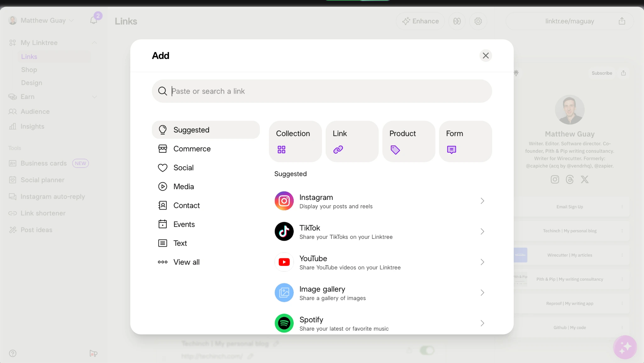Open Reproof My writing app preview link
Image resolution: width=644 pixels, height=363 pixels.
[570, 304]
